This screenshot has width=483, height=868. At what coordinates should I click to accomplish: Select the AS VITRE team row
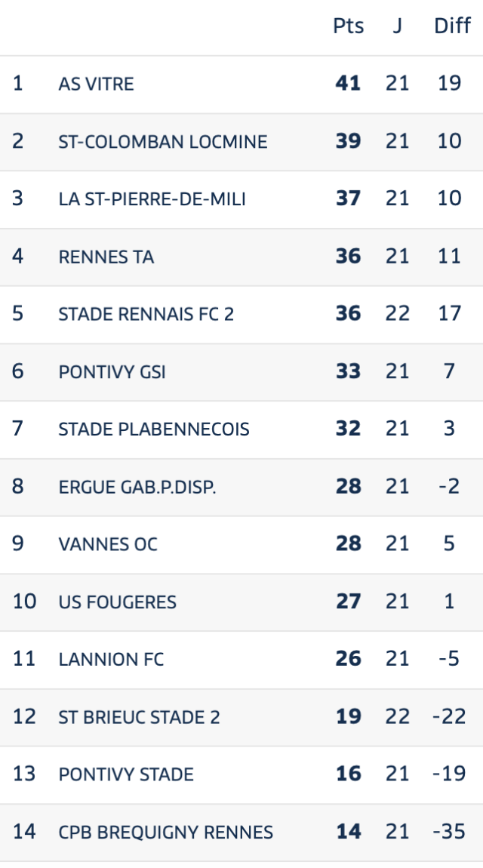[241, 84]
